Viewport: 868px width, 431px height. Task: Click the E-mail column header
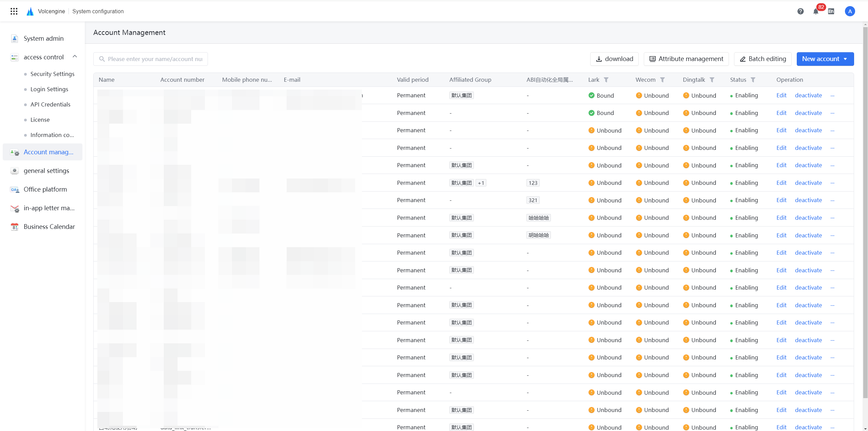(292, 80)
